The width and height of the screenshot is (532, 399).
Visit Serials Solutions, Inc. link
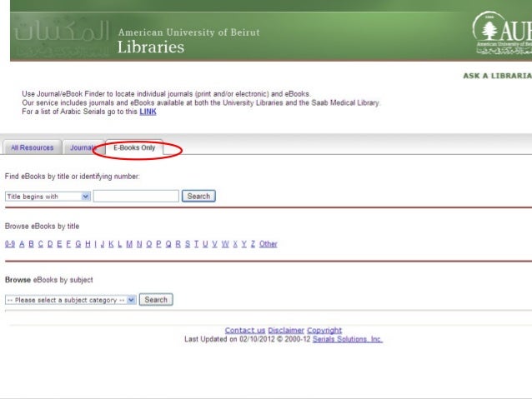click(348, 339)
